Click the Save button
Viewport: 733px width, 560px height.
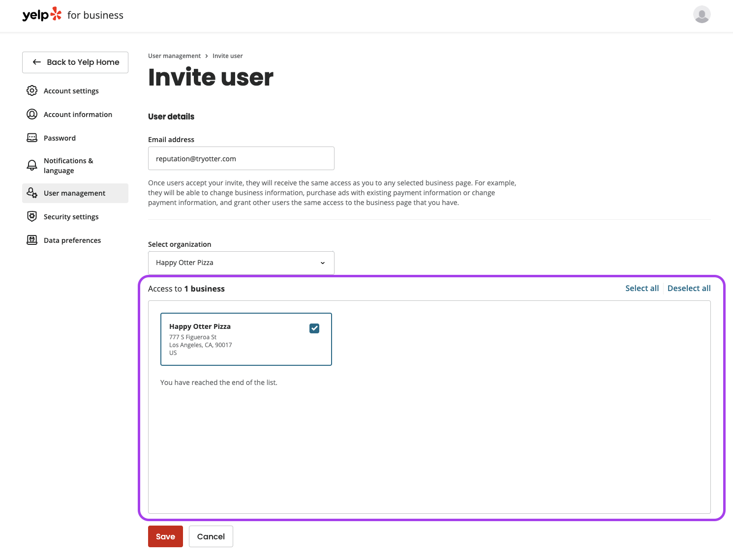(x=165, y=536)
